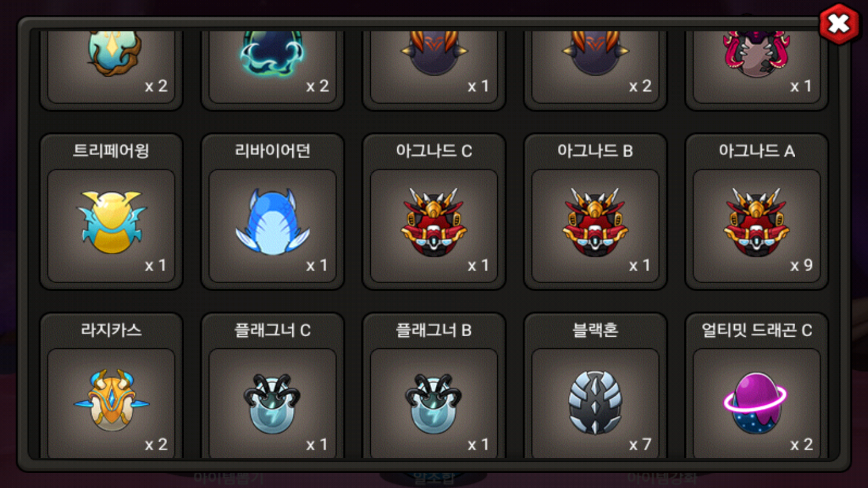Viewport: 868px width, 488px height.
Task: Close the egg inventory with red X
Action: coord(839,23)
